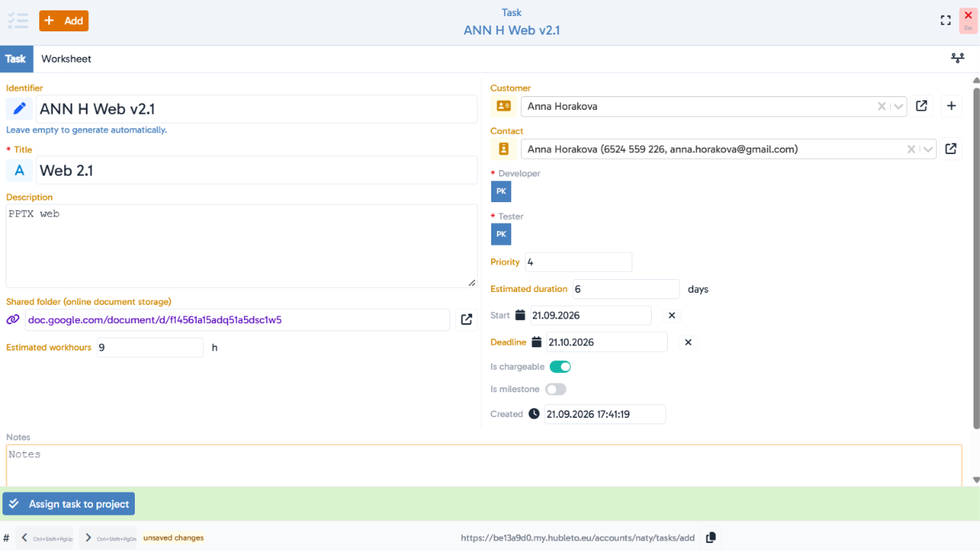
Task: Click the pencil icon next to Identifier
Action: pyautogui.click(x=20, y=109)
